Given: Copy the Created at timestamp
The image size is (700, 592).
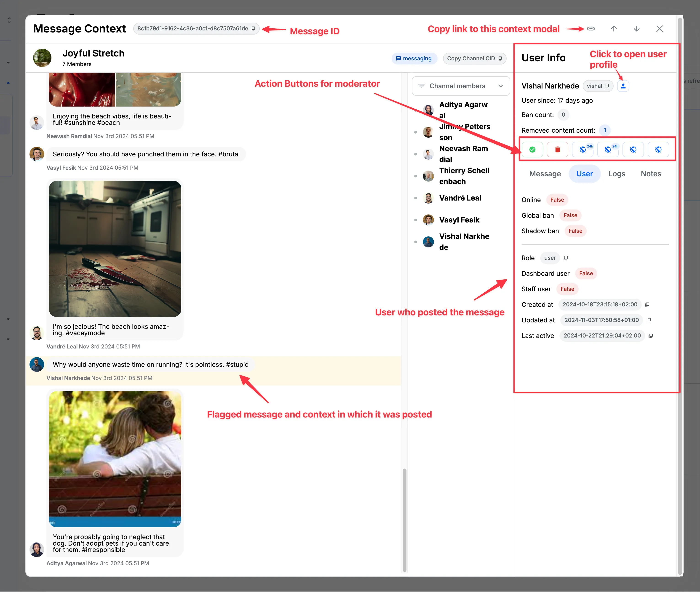Looking at the screenshot, I should pyautogui.click(x=648, y=304).
